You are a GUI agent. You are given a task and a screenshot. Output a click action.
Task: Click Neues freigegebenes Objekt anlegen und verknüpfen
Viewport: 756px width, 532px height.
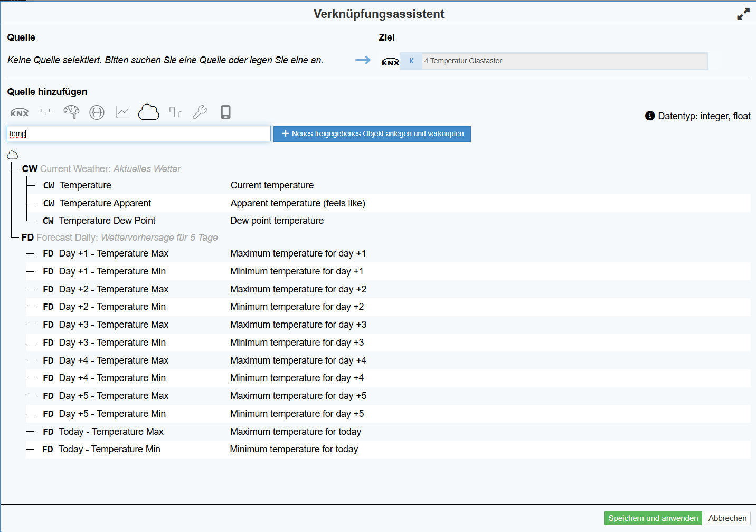click(372, 134)
